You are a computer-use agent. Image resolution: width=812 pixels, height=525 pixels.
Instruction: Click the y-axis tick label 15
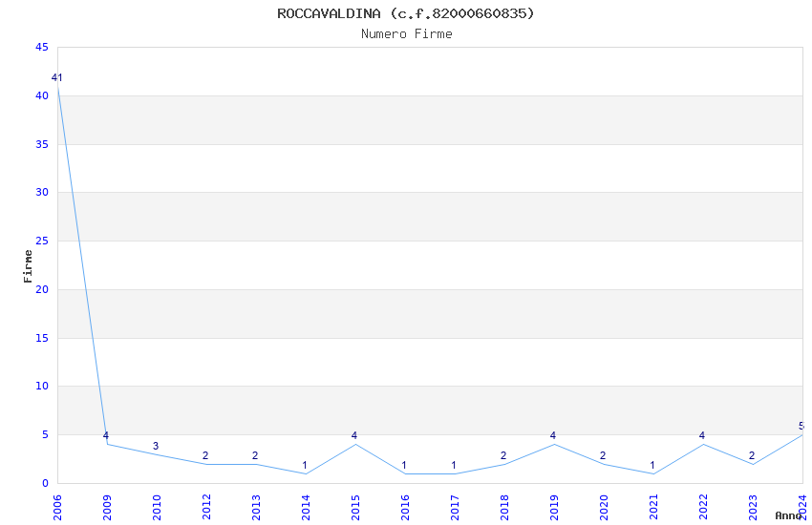pyautogui.click(x=42, y=338)
